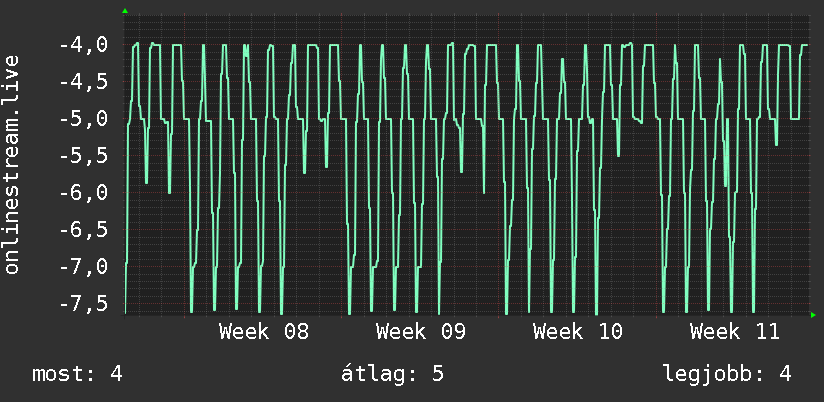Click the 'legjobb: 4' statistic
Viewport: 824px width, 402px height.
click(x=727, y=374)
